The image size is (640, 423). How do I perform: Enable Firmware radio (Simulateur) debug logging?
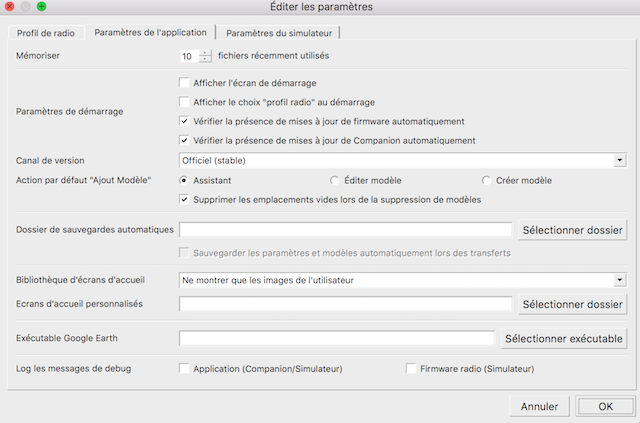pos(411,368)
